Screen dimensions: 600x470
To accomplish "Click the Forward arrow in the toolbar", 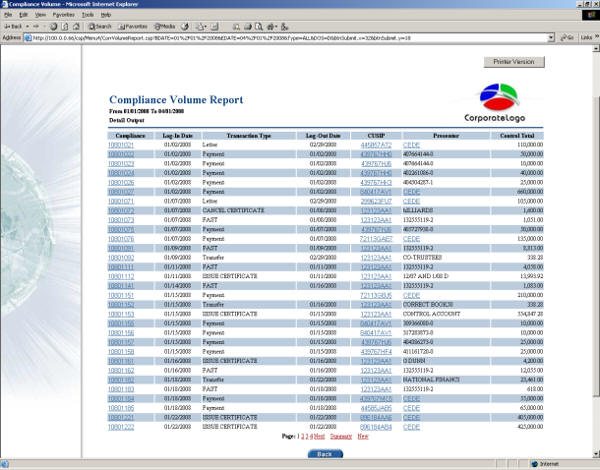I will pos(36,26).
